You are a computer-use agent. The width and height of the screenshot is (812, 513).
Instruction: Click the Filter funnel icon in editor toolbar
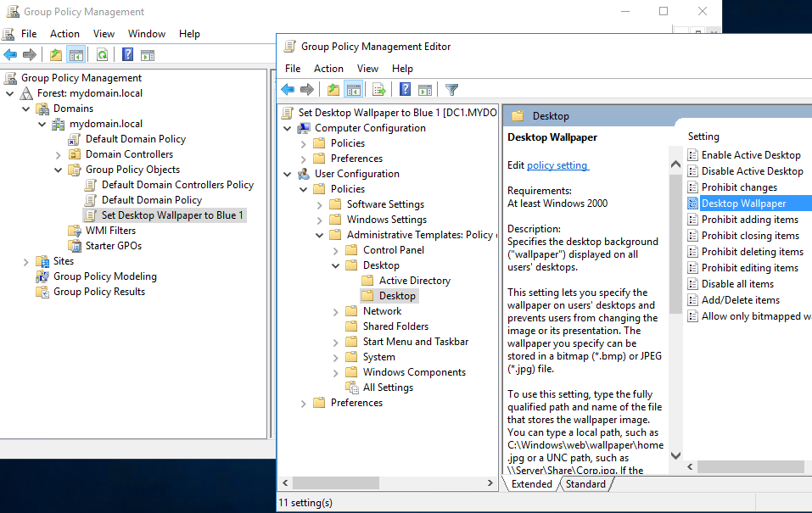pyautogui.click(x=451, y=89)
